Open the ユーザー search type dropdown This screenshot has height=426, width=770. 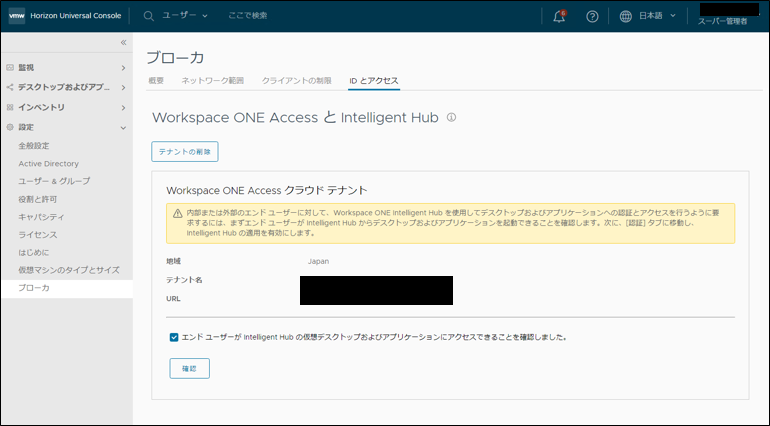point(185,16)
